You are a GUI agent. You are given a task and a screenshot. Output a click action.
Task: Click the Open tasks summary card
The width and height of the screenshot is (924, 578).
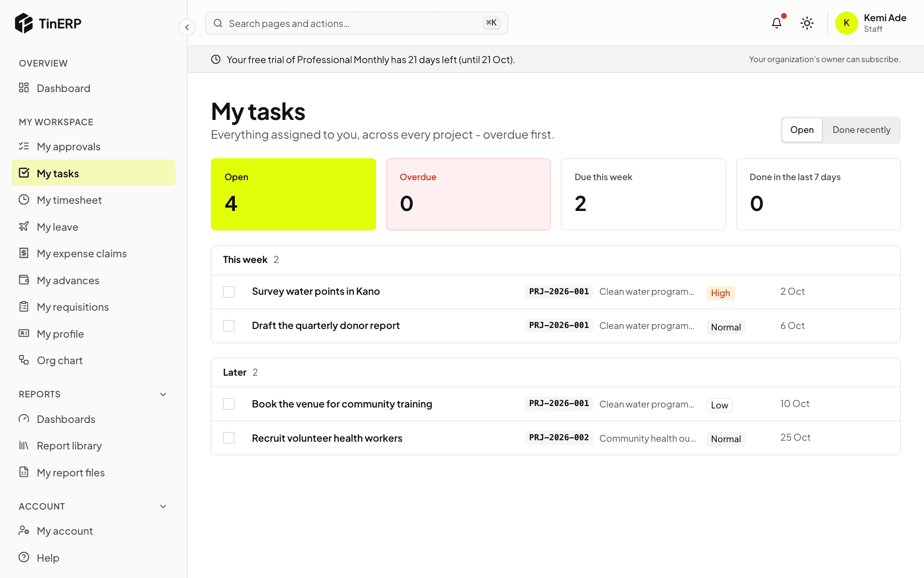tap(294, 194)
